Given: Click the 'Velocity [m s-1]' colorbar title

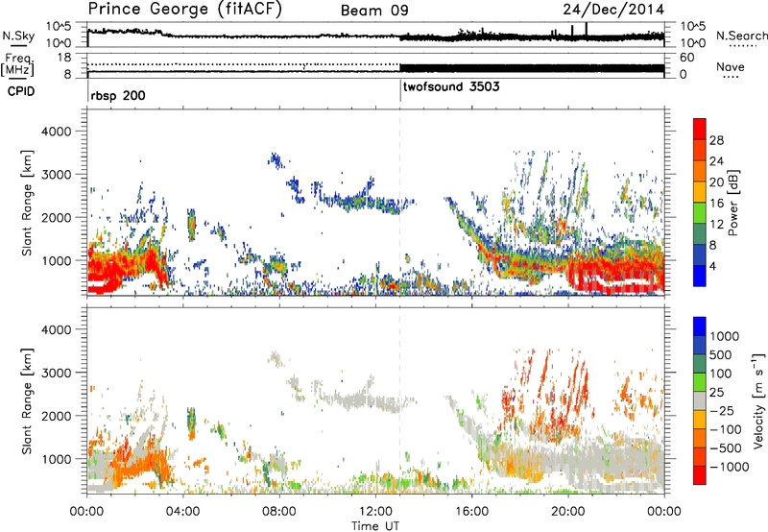Looking at the screenshot, I should [x=758, y=400].
